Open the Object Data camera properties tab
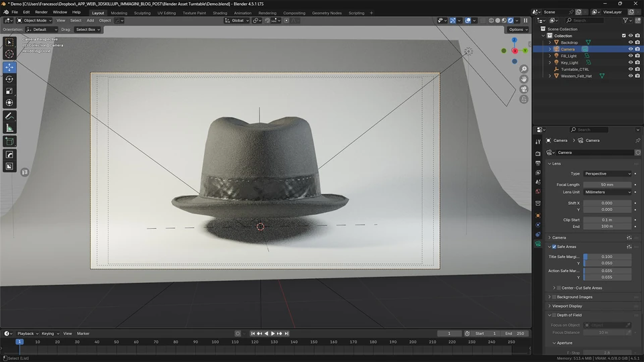Screen dimensions: 644x362 (x=538, y=244)
